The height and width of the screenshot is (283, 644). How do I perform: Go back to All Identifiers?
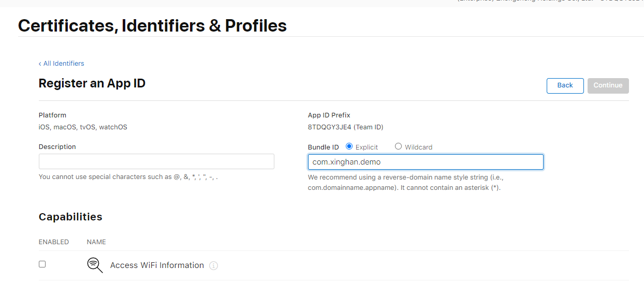click(x=63, y=64)
